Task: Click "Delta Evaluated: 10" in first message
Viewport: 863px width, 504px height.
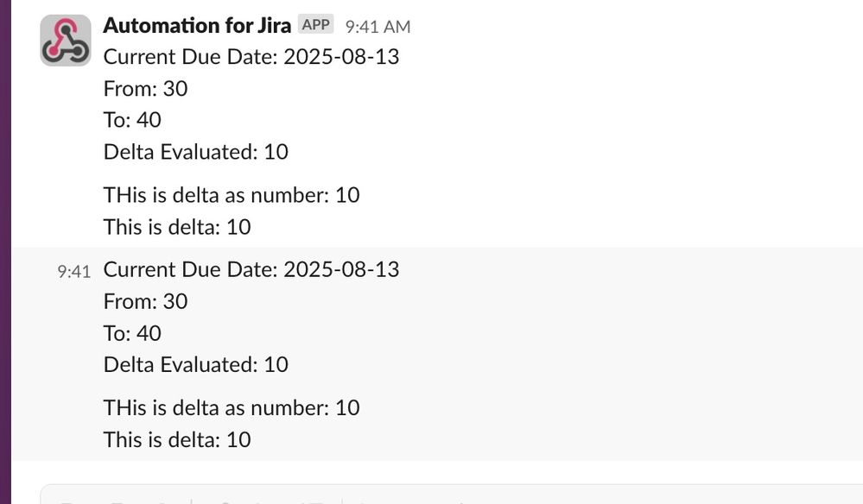Action: coord(196,152)
